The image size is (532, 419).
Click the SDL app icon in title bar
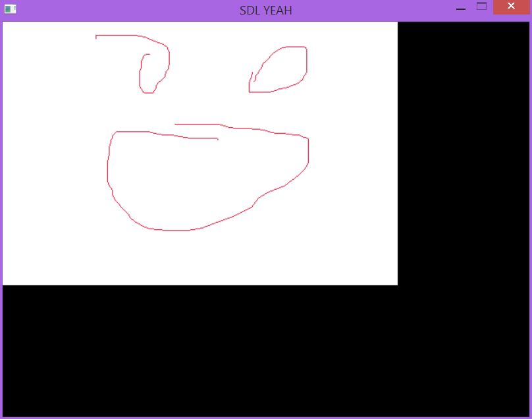[10, 9]
